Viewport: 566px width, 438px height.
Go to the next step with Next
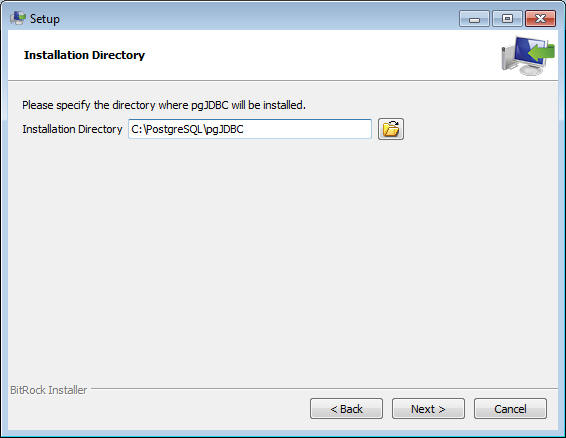coord(428,409)
